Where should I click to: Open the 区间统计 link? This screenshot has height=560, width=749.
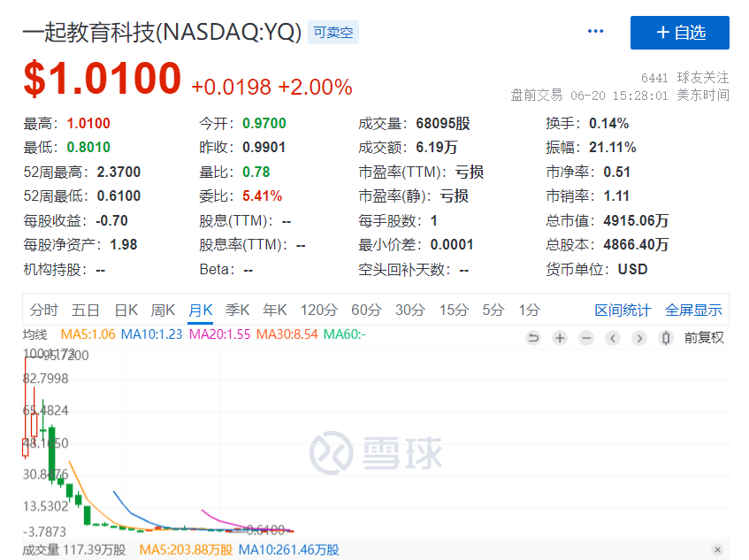tap(623, 310)
